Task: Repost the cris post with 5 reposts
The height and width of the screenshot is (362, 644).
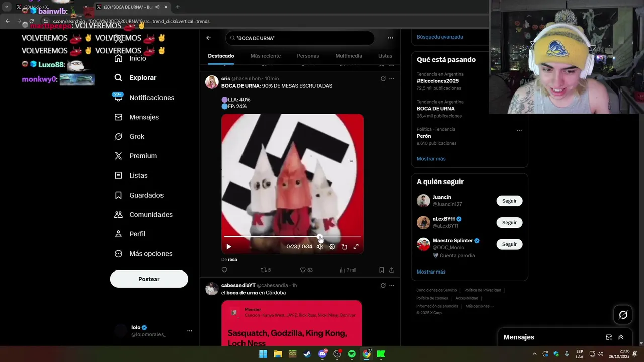Action: click(266, 270)
